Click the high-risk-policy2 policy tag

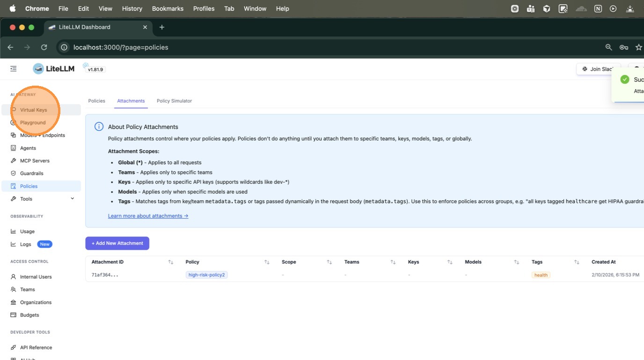pyautogui.click(x=206, y=275)
